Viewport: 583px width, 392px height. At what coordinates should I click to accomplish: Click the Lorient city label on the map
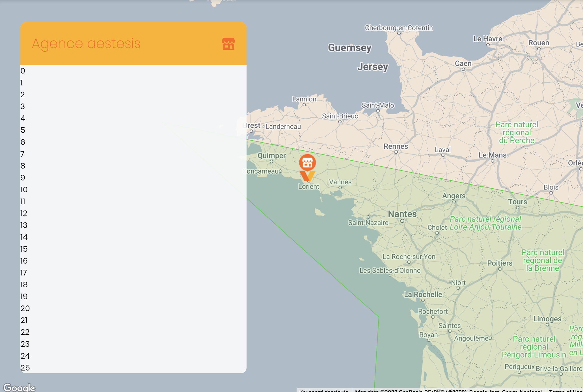pyautogui.click(x=308, y=186)
